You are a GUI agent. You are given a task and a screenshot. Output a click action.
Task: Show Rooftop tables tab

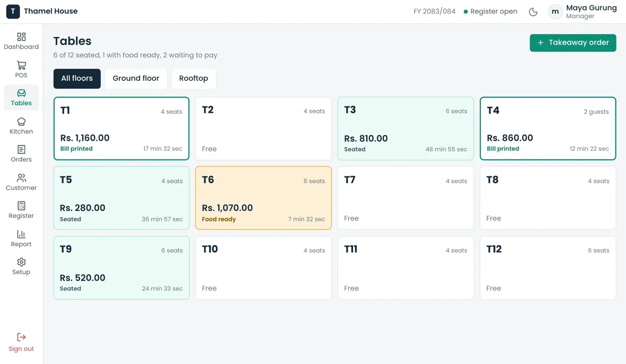pos(194,78)
